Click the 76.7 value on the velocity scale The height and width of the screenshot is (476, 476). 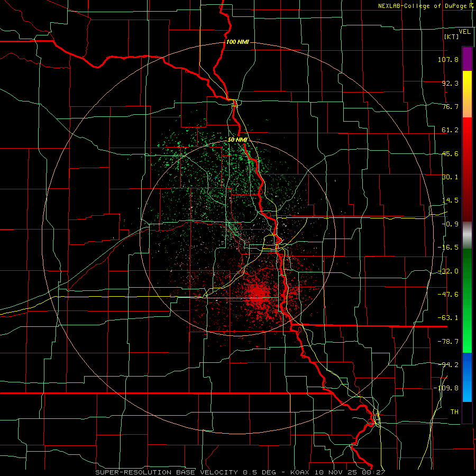coord(450,106)
